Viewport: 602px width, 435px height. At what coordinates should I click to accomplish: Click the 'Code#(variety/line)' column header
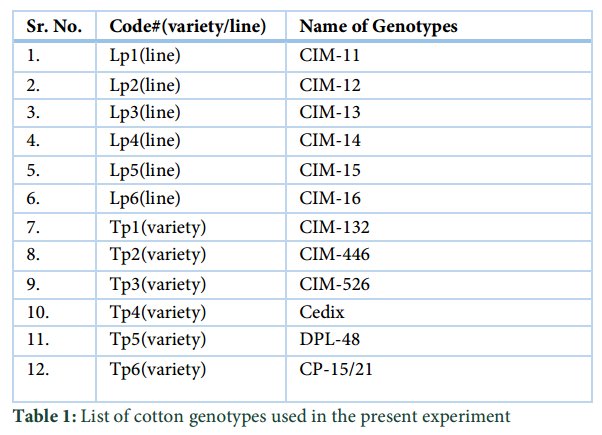187,26
